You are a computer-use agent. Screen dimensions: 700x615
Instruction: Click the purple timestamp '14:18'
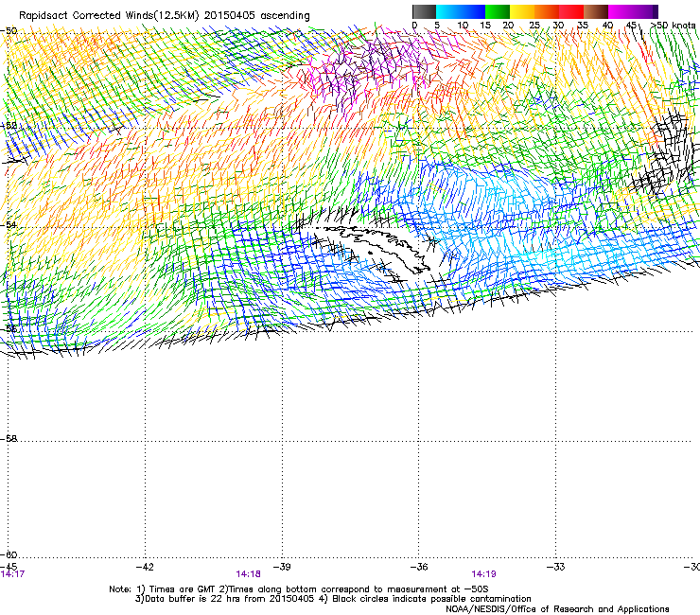pos(248,574)
